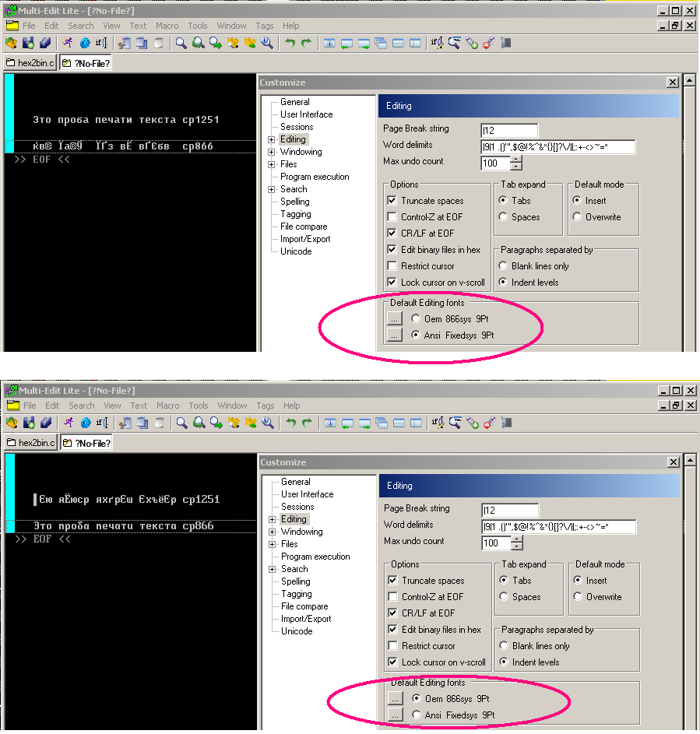
Task: Click '...' button beside Ansi font in lower dialog
Action: point(396,715)
